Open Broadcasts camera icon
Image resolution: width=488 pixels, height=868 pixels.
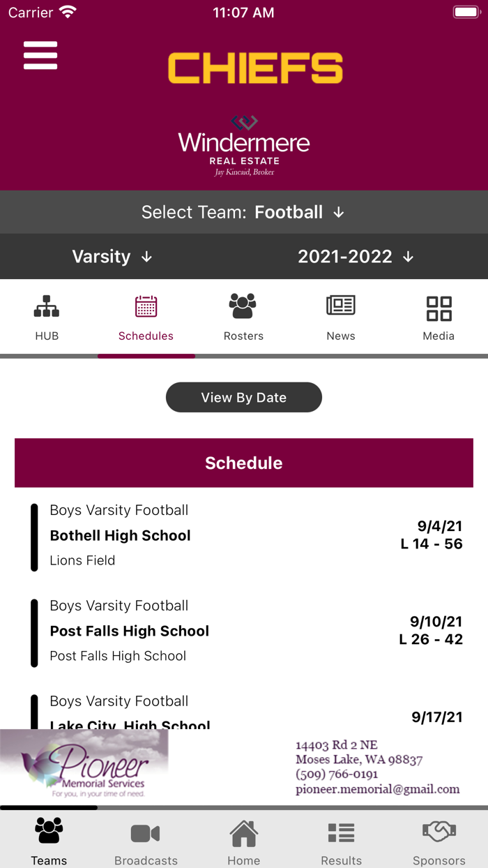[146, 832]
